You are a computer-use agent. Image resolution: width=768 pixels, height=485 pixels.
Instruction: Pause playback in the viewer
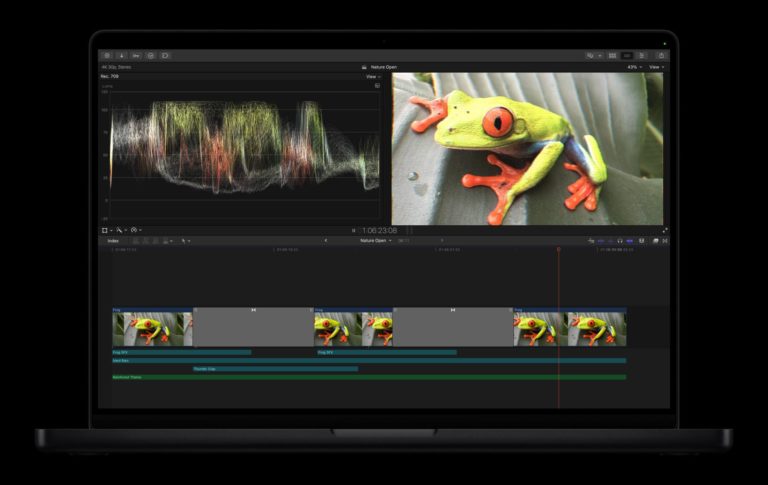tap(354, 230)
